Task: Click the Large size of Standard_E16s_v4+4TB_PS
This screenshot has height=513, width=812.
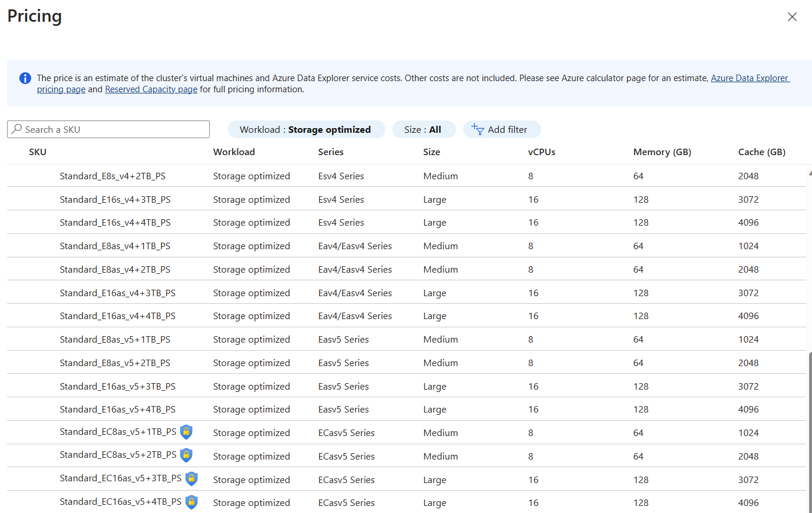Action: (435, 222)
